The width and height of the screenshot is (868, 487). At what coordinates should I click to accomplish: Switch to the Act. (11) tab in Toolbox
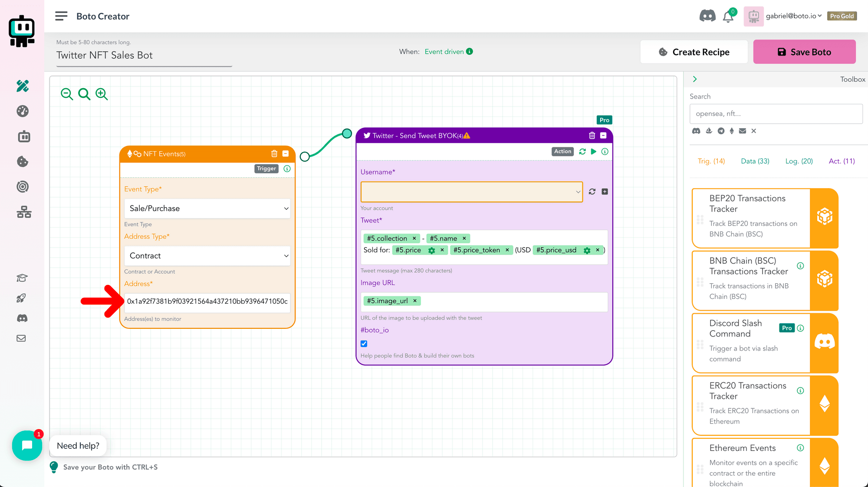point(841,161)
